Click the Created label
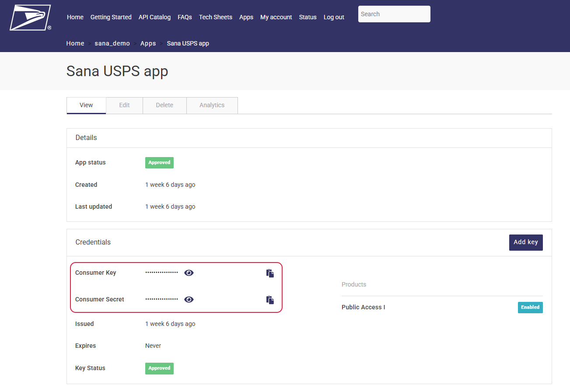Image resolution: width=570 pixels, height=392 pixels. [86, 185]
